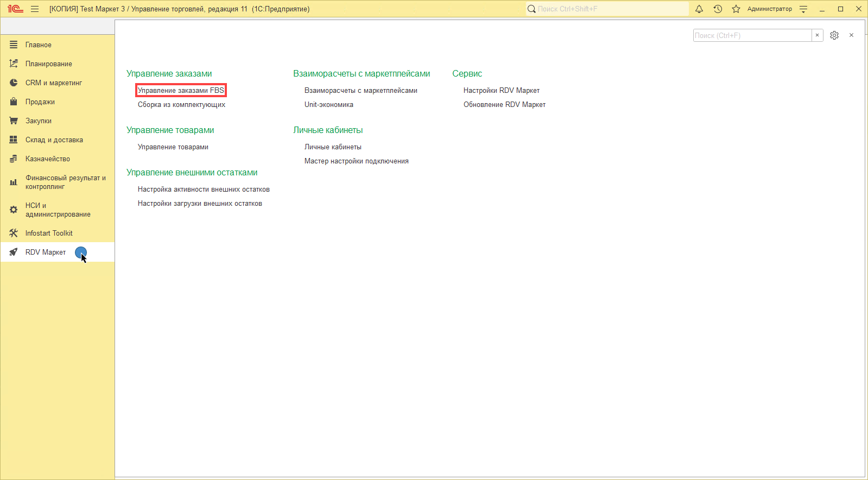The height and width of the screenshot is (480, 868).
Task: Click the RDV Маркет rocket icon
Action: pos(14,252)
